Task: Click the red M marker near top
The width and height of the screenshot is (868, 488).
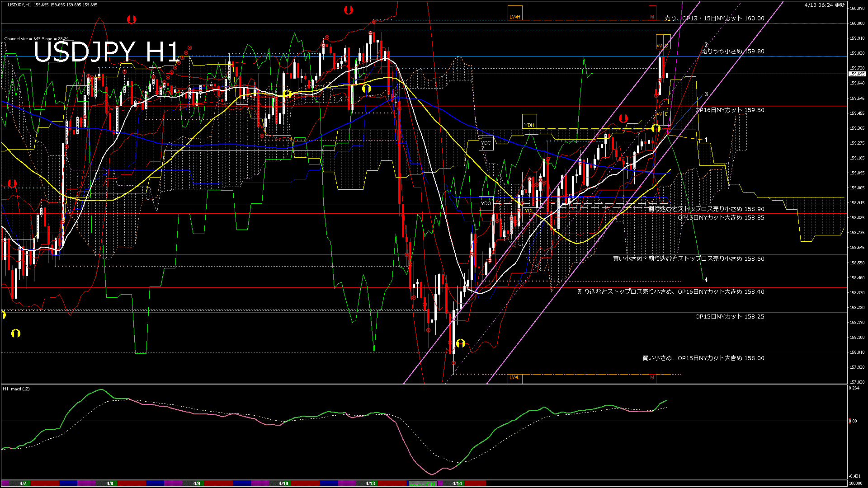Action: click(652, 13)
